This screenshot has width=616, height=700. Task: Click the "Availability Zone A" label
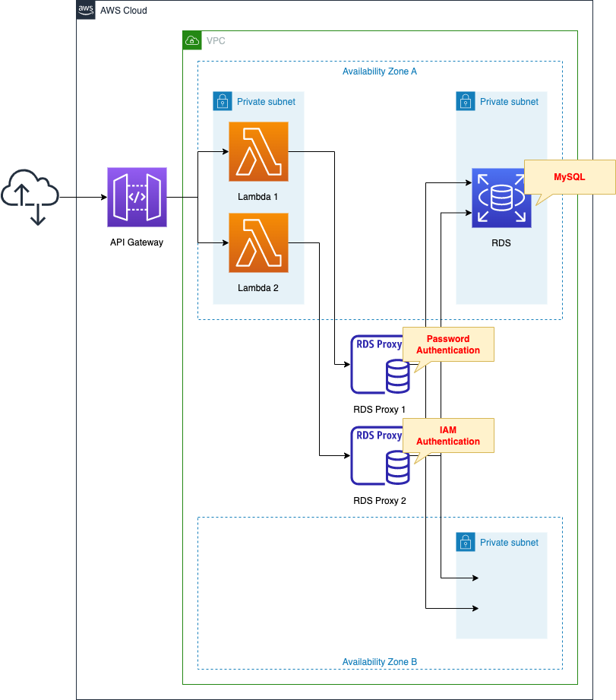point(380,71)
